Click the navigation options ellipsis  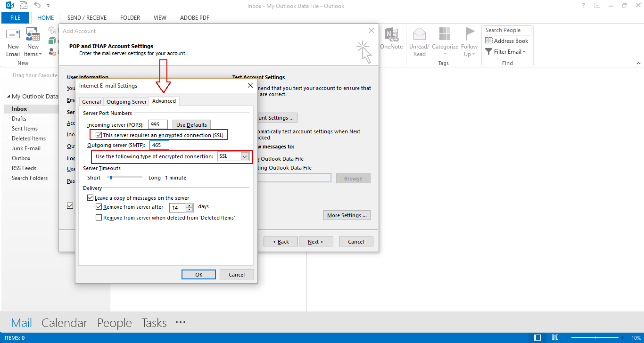(181, 322)
